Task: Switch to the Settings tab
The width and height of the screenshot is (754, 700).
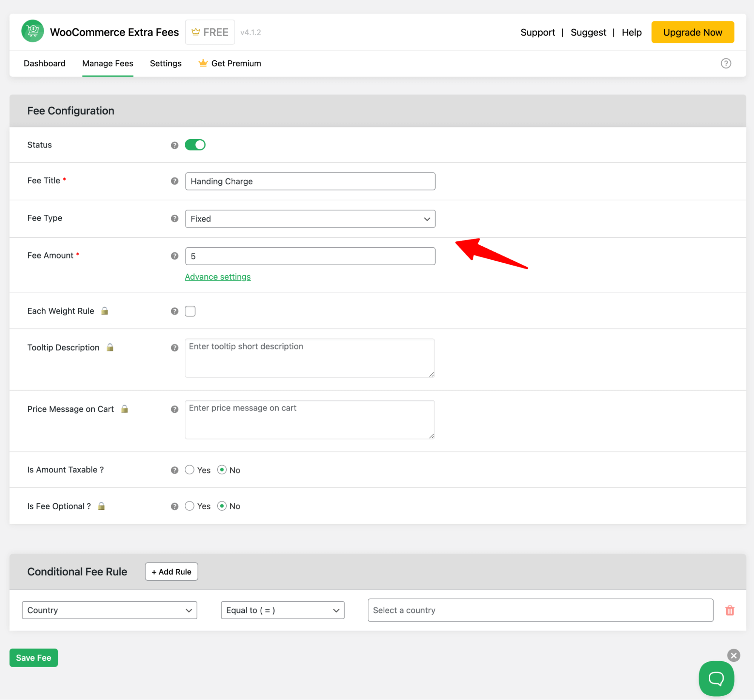Action: click(x=166, y=63)
